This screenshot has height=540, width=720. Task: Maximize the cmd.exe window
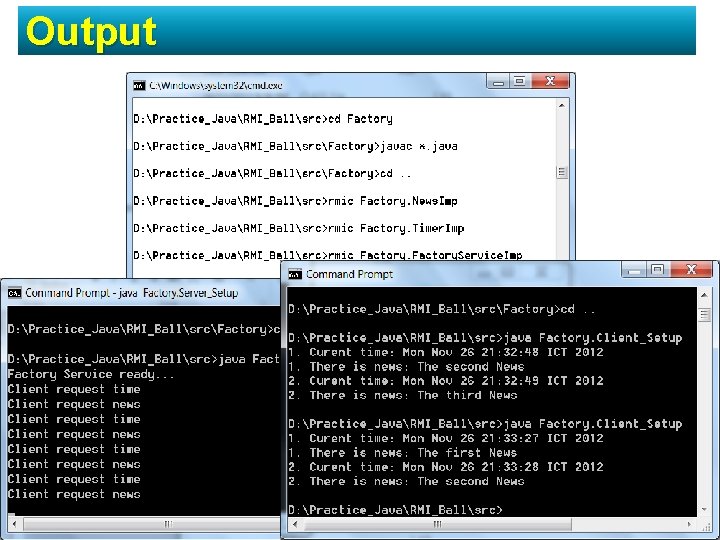pos(520,82)
